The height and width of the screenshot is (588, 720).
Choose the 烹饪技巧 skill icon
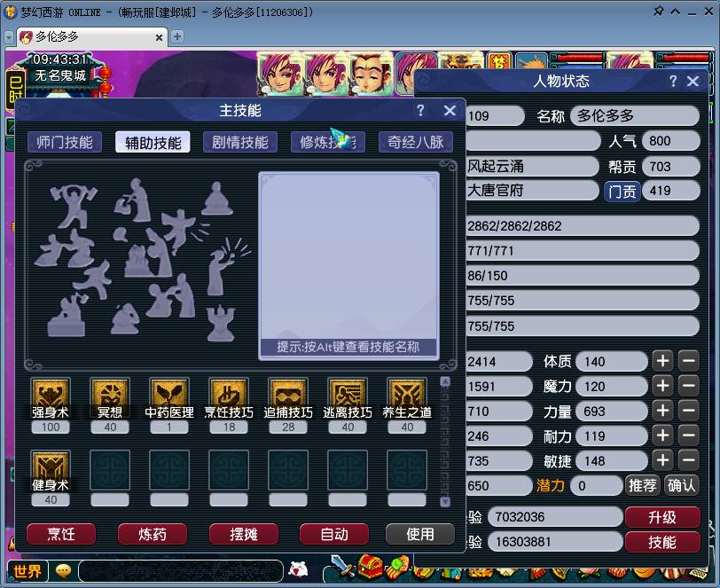click(x=229, y=394)
